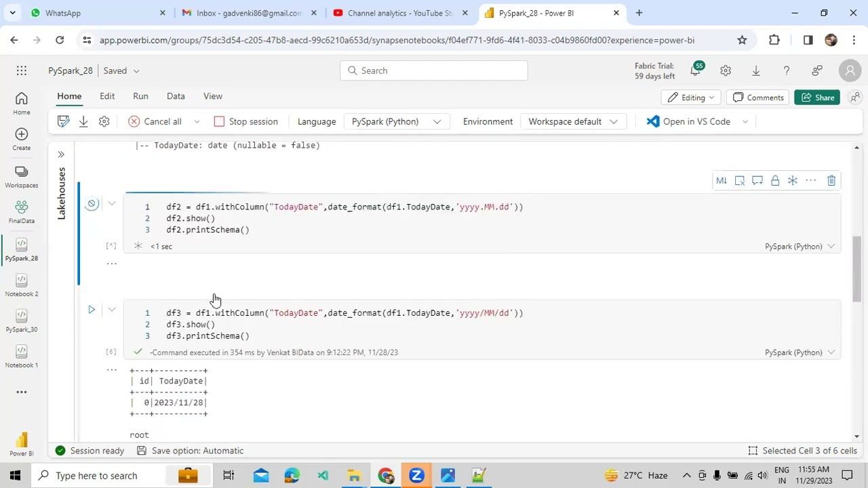Bookmark this page star icon
The image size is (868, 488).
pos(743,40)
